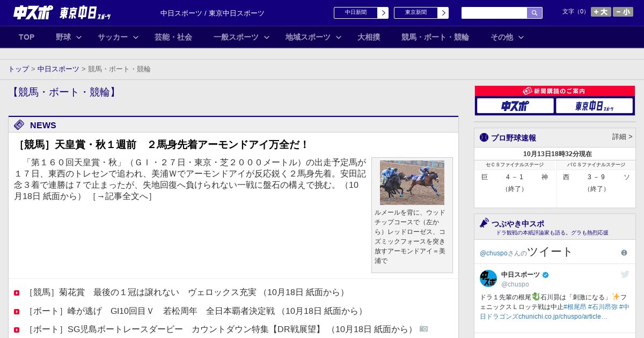Open the その他 menu item
The image size is (644, 338).
coord(502,37)
